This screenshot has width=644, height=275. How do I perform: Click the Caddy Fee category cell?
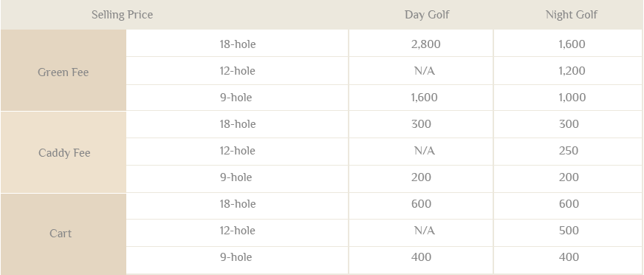[x=64, y=152]
